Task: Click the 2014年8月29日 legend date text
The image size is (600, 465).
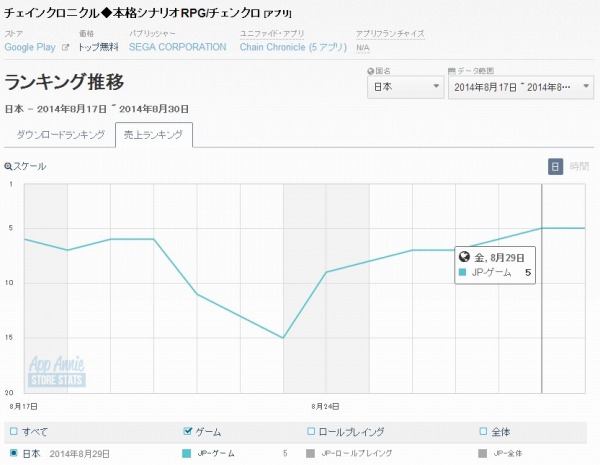Action: pos(80,454)
